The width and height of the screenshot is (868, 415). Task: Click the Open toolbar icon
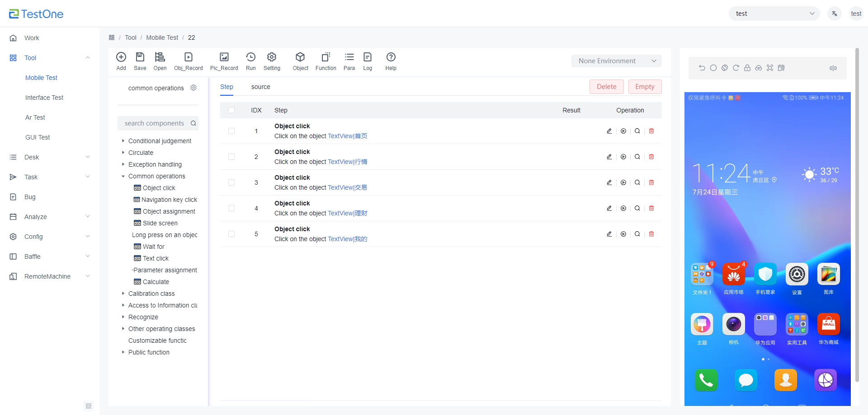(x=160, y=57)
